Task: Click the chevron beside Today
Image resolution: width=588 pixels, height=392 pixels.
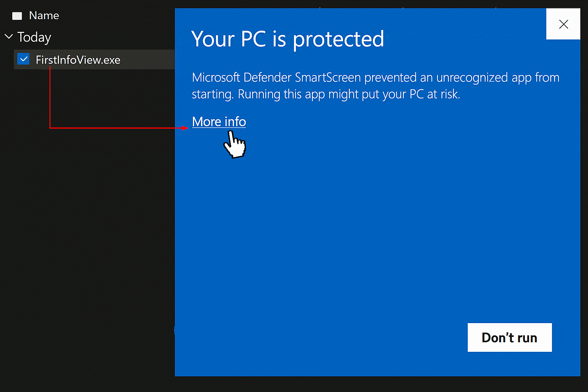Action: click(x=8, y=36)
